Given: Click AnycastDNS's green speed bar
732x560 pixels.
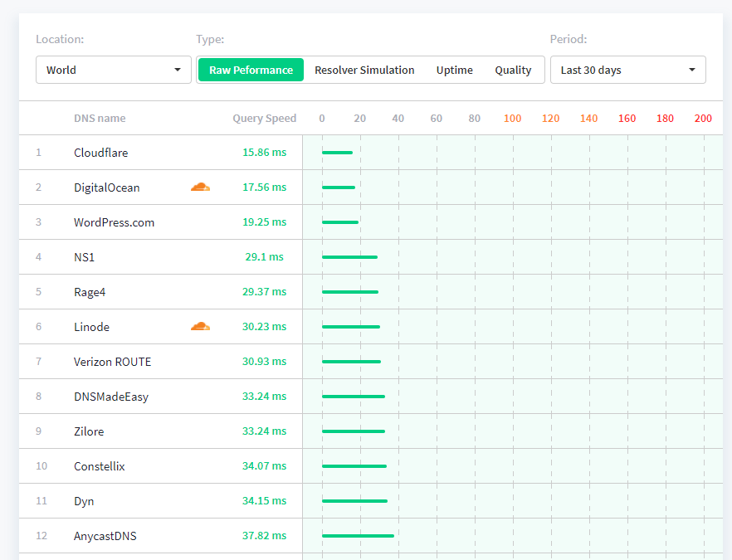Looking at the screenshot, I should click(x=358, y=536).
